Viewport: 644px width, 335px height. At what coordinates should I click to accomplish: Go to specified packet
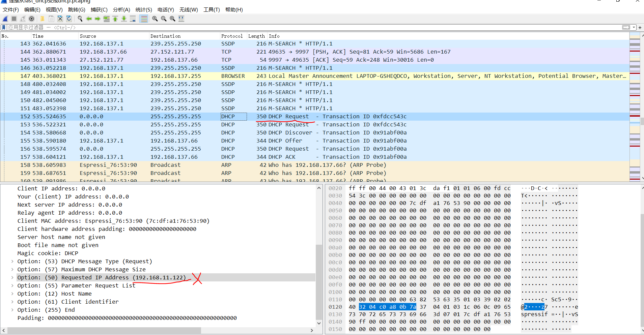(106, 19)
